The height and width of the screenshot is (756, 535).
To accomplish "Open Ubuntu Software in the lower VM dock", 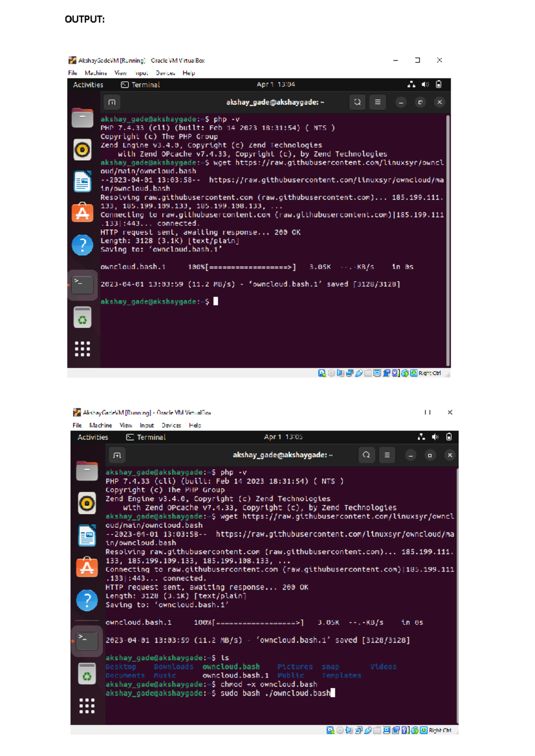I will tap(87, 567).
